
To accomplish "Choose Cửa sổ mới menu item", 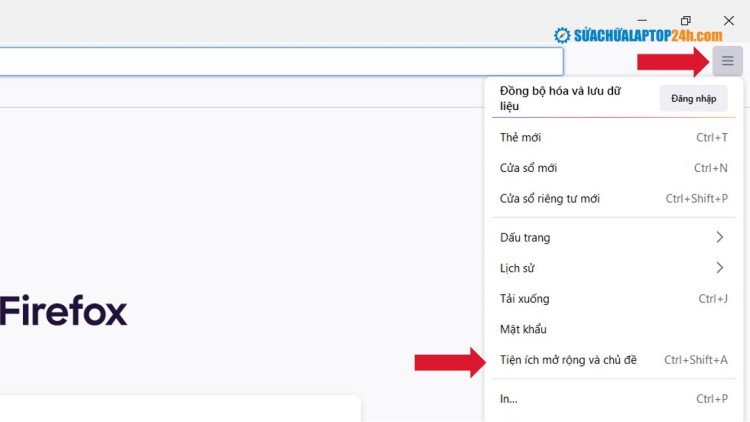I will pyautogui.click(x=614, y=168).
